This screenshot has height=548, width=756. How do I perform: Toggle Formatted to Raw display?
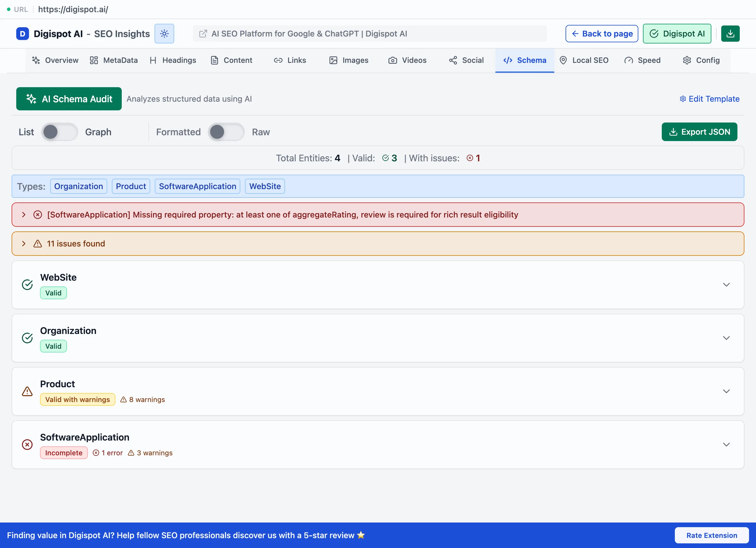click(226, 132)
